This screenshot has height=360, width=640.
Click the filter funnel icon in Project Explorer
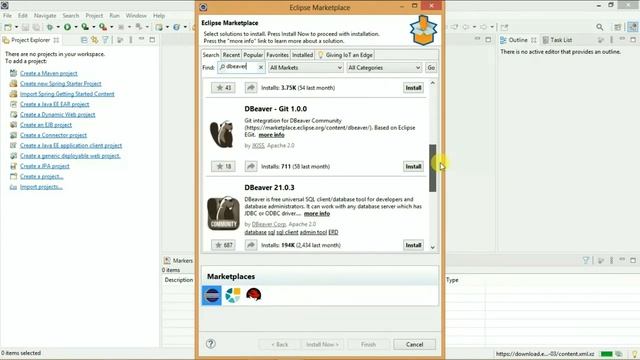pos(106,40)
